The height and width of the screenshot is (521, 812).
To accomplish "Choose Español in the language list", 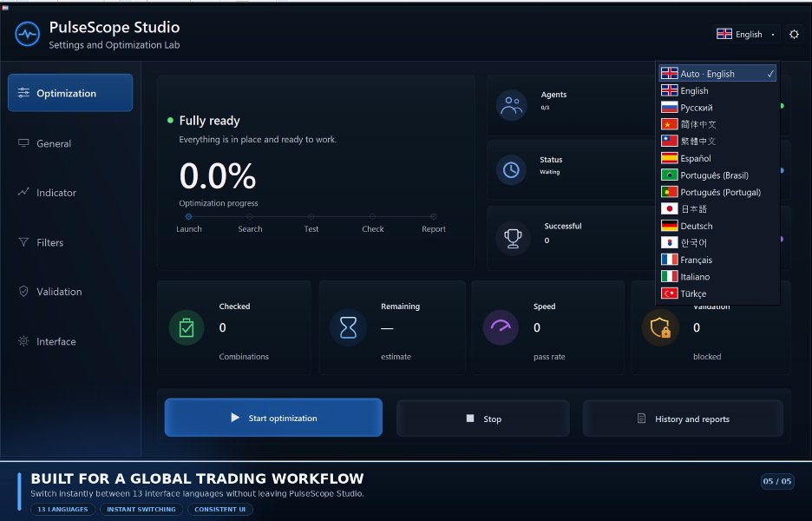I will coord(717,158).
